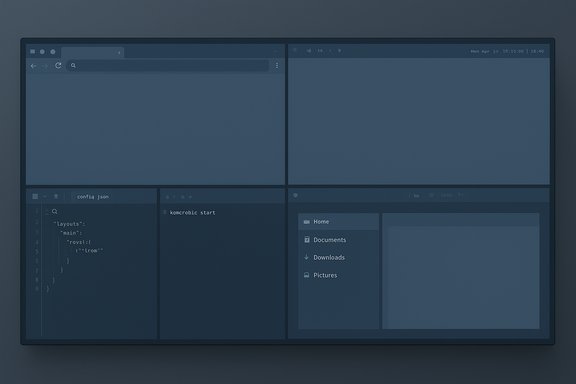Image resolution: width=576 pixels, height=384 pixels.
Task: Click the date and time in top bar
Action: pos(507,51)
